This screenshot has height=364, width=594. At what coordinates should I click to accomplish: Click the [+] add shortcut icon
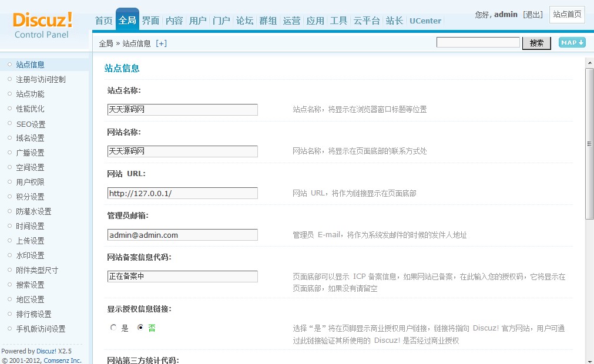point(161,43)
